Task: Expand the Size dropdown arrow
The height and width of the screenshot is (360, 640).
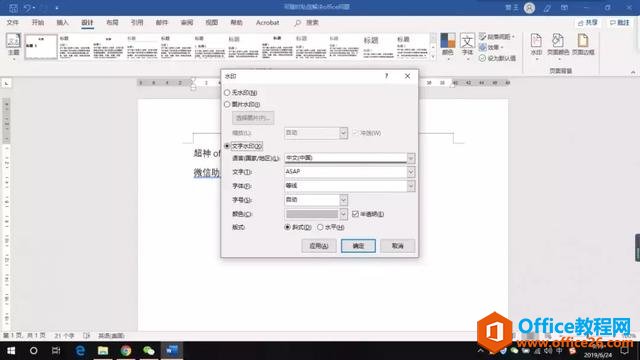Action: coord(343,200)
